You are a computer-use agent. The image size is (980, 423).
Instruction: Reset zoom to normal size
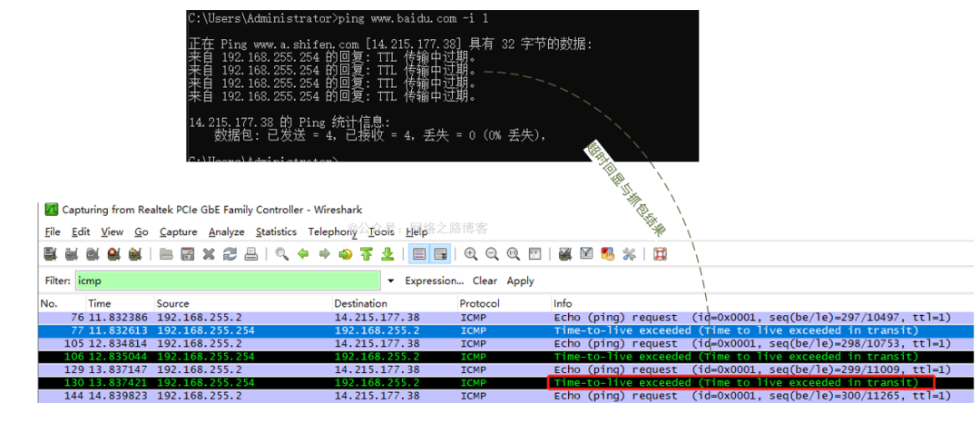pos(514,253)
